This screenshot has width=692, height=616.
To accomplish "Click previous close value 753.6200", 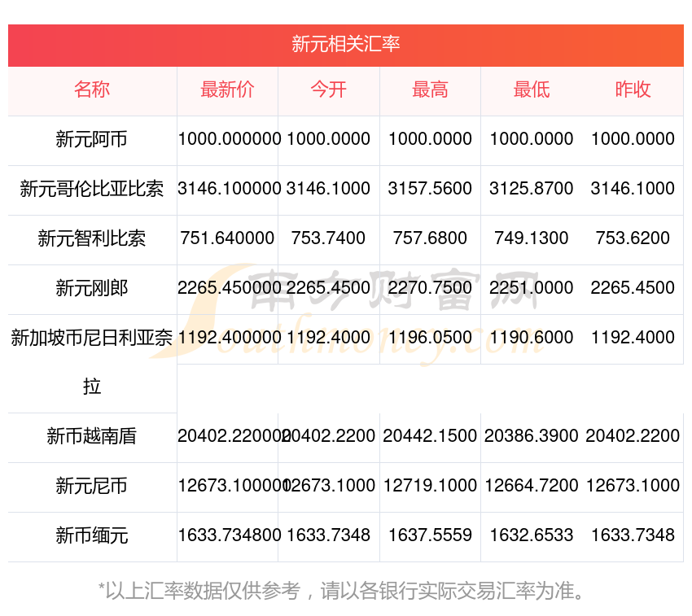I will 633,238.
